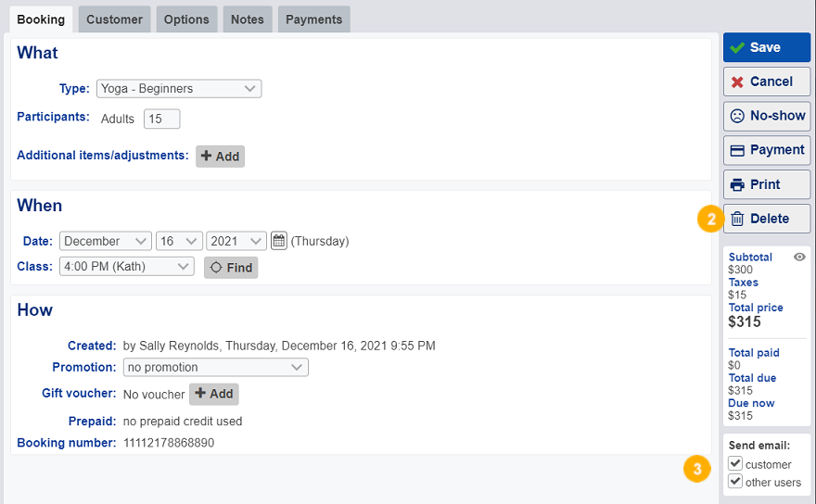Click the "no prepaid credit used" text
Viewport: 816px width, 504px height.
point(183,422)
